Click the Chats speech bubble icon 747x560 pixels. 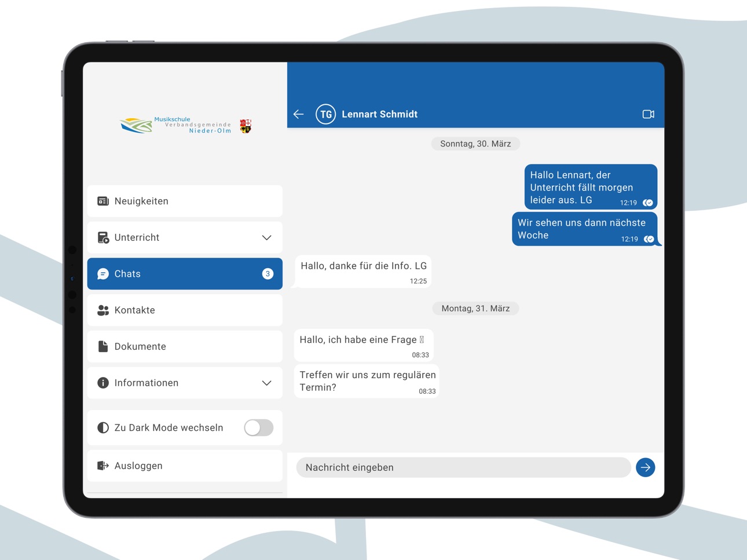tap(103, 274)
